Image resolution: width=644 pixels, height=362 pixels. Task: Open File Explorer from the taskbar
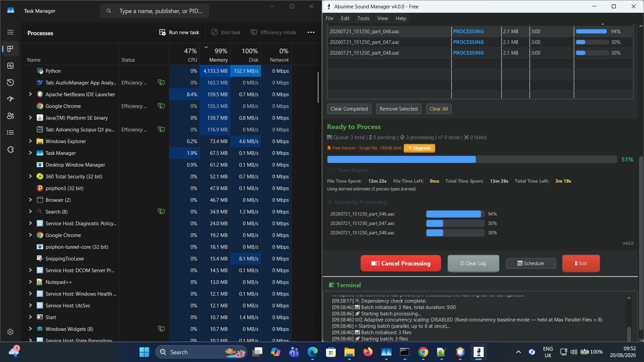pyautogui.click(x=349, y=352)
